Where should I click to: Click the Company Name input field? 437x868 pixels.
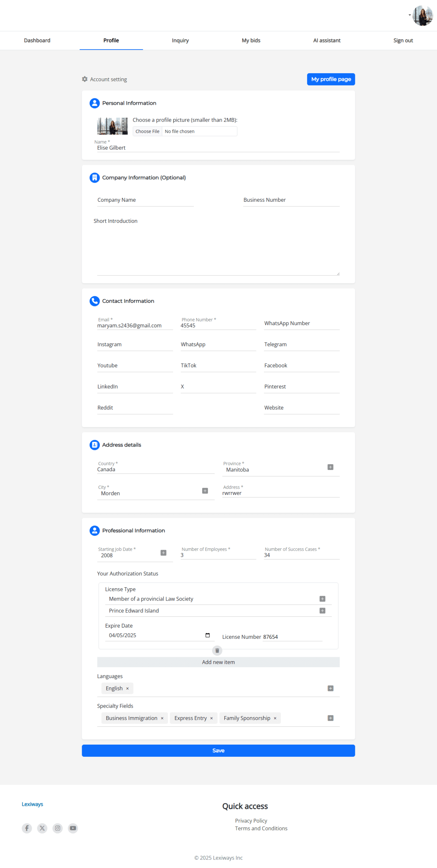click(x=145, y=200)
